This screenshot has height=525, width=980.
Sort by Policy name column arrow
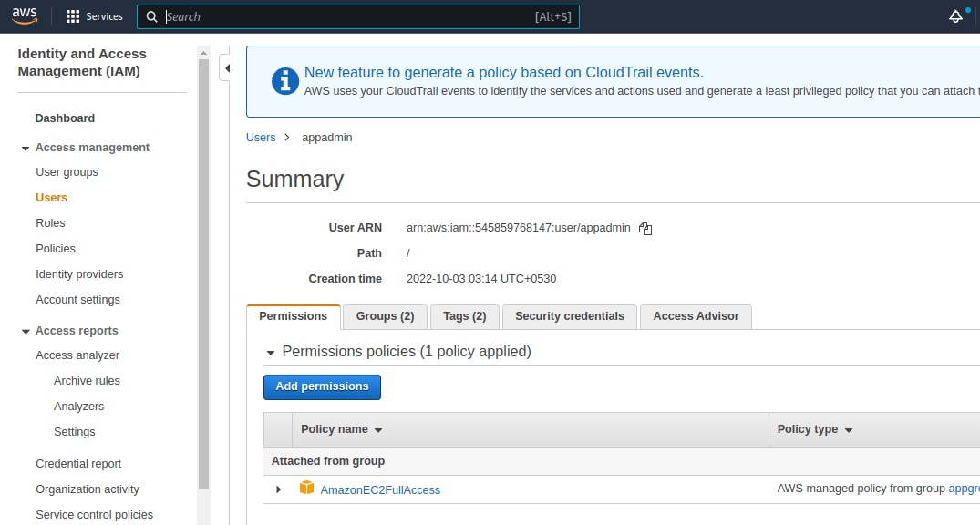point(378,430)
